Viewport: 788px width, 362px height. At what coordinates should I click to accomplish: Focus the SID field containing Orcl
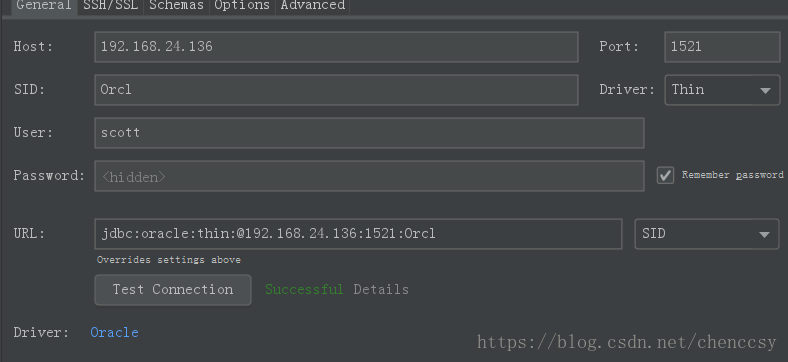336,90
